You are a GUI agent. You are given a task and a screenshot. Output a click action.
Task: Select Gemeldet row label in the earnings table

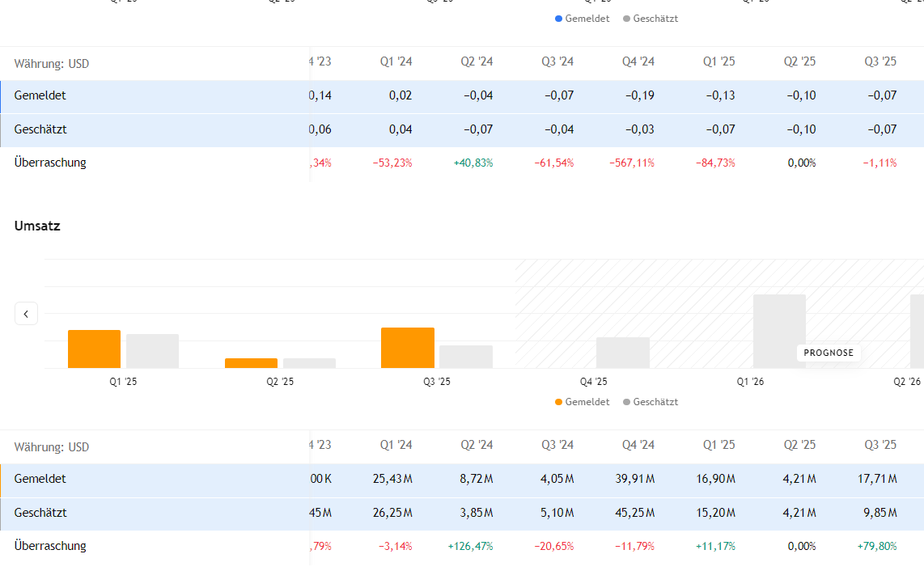[40, 95]
